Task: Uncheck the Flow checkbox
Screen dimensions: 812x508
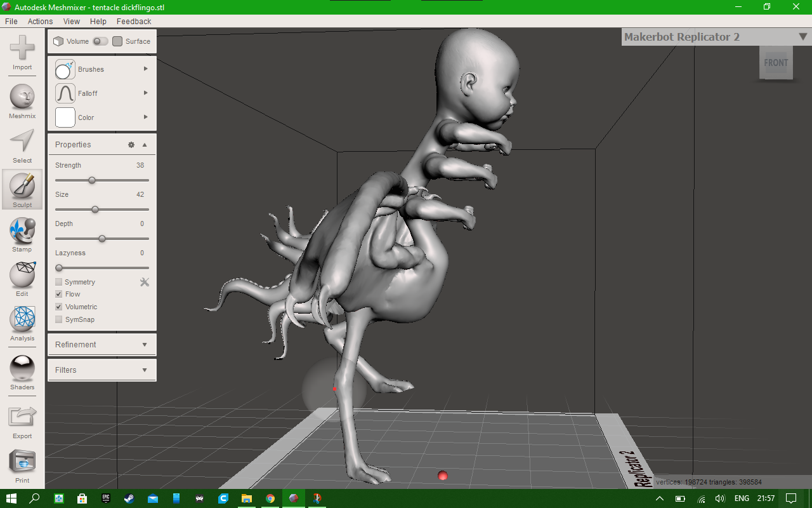Action: pyautogui.click(x=59, y=294)
